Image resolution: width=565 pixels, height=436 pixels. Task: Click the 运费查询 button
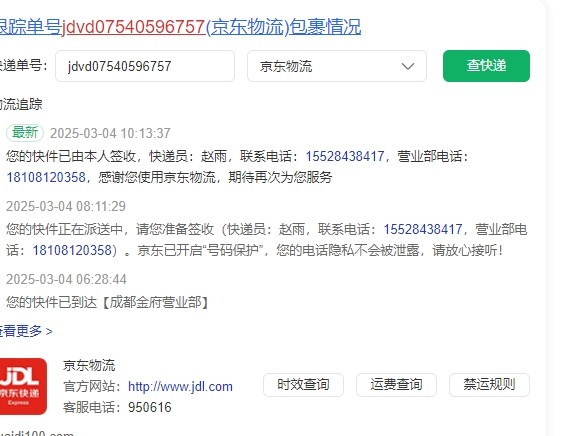(396, 385)
